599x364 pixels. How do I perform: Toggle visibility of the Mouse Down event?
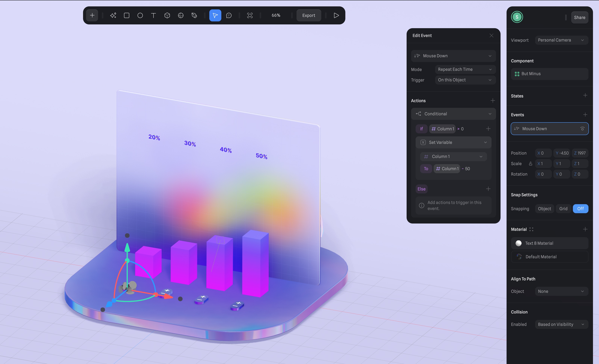582,129
